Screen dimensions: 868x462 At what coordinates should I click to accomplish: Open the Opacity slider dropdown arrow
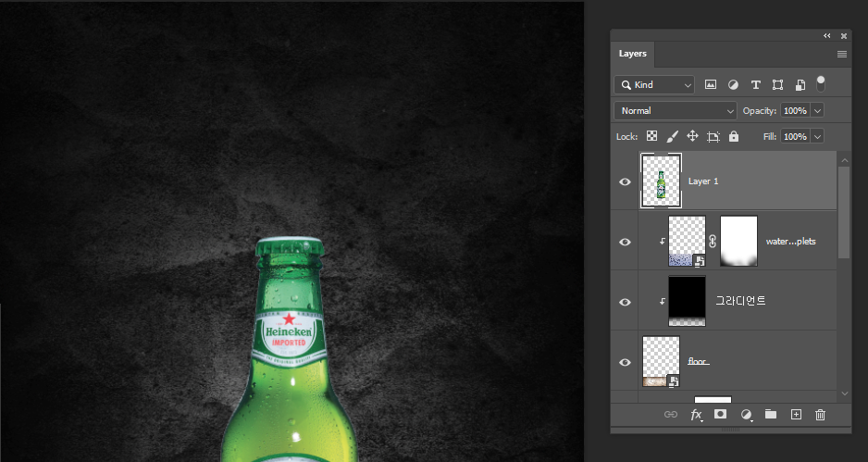tap(818, 111)
